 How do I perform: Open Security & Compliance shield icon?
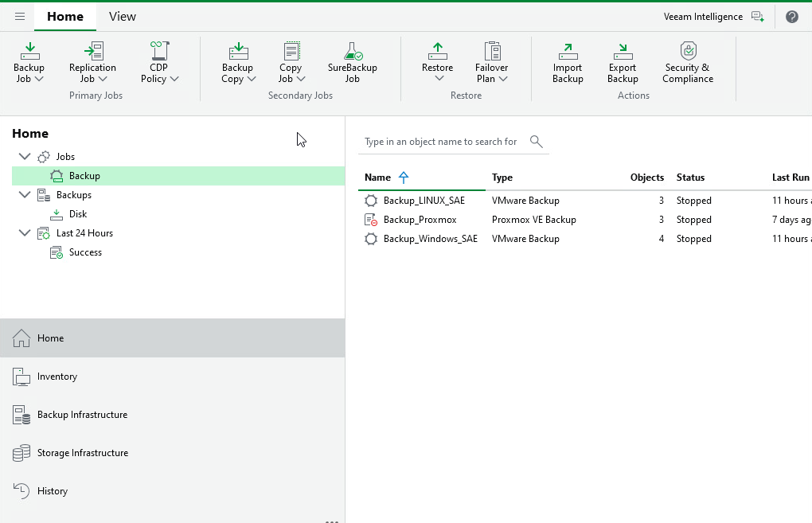coord(689,51)
